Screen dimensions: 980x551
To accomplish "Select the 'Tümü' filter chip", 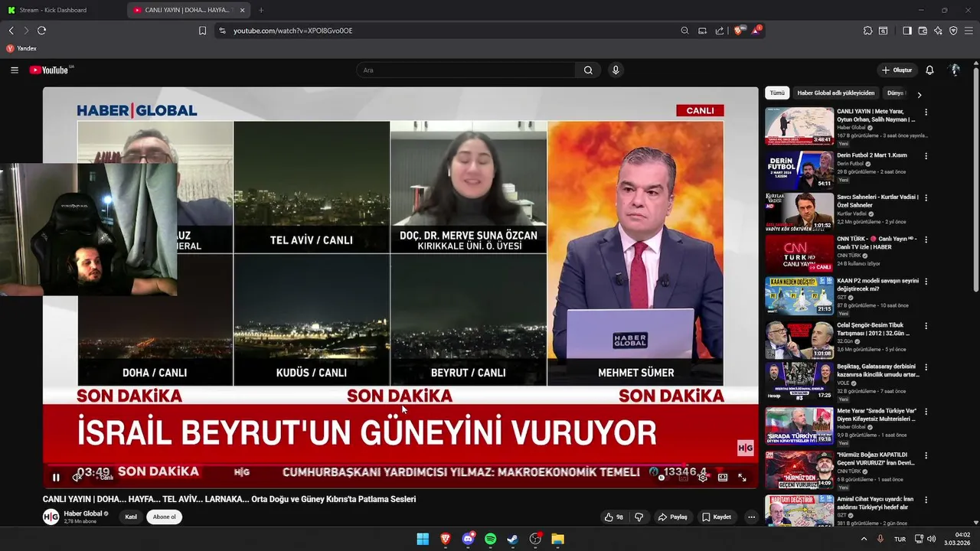I will (777, 93).
